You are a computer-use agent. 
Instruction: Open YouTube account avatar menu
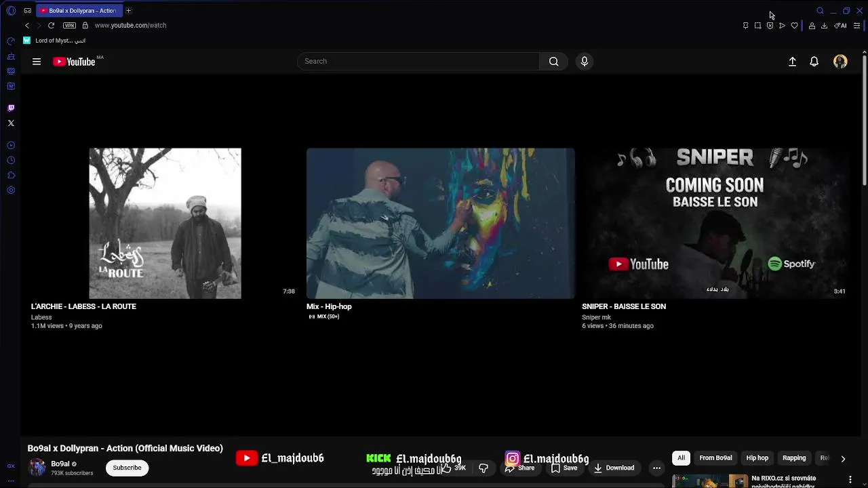point(840,62)
